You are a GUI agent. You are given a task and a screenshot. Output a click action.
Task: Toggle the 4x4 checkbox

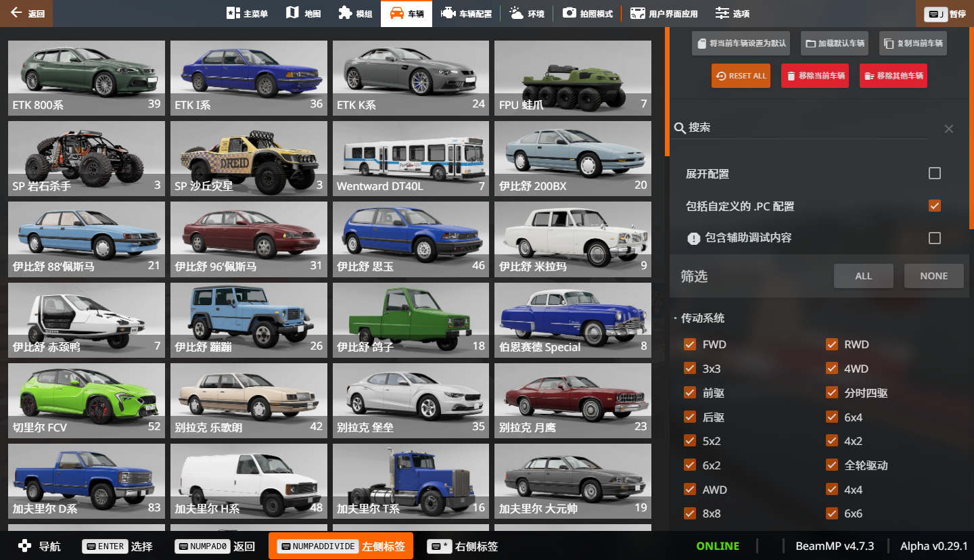coord(832,490)
